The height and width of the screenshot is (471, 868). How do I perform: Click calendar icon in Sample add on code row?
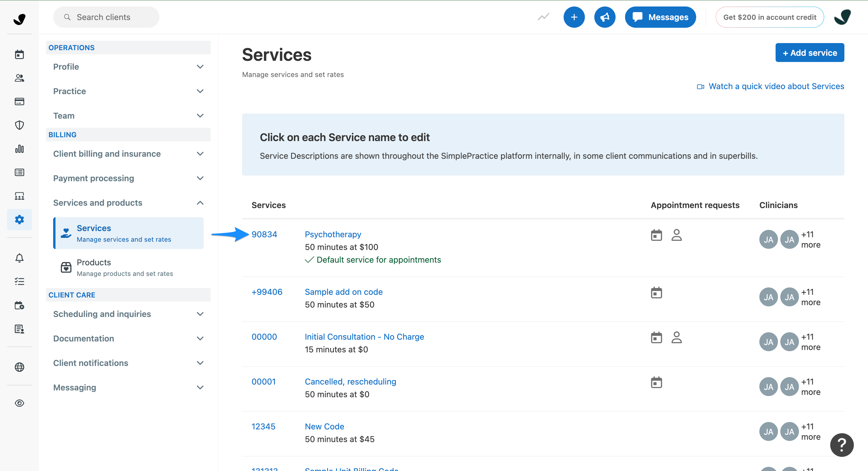656,293
